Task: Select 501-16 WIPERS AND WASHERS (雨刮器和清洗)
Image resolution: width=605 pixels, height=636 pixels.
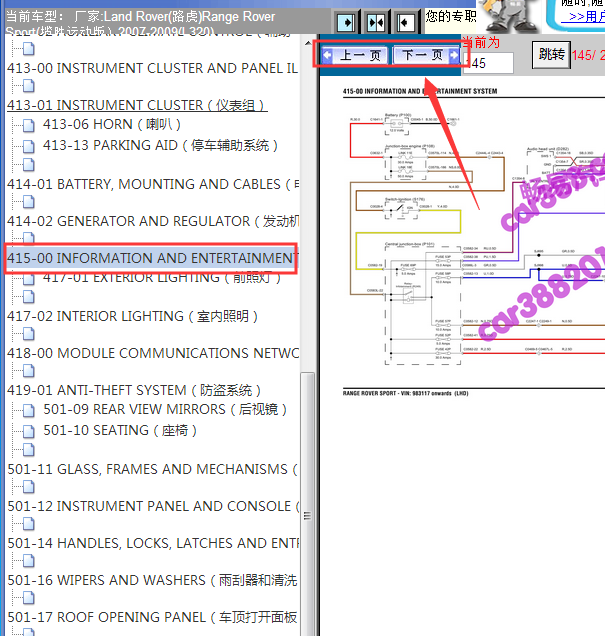Action: (x=152, y=580)
